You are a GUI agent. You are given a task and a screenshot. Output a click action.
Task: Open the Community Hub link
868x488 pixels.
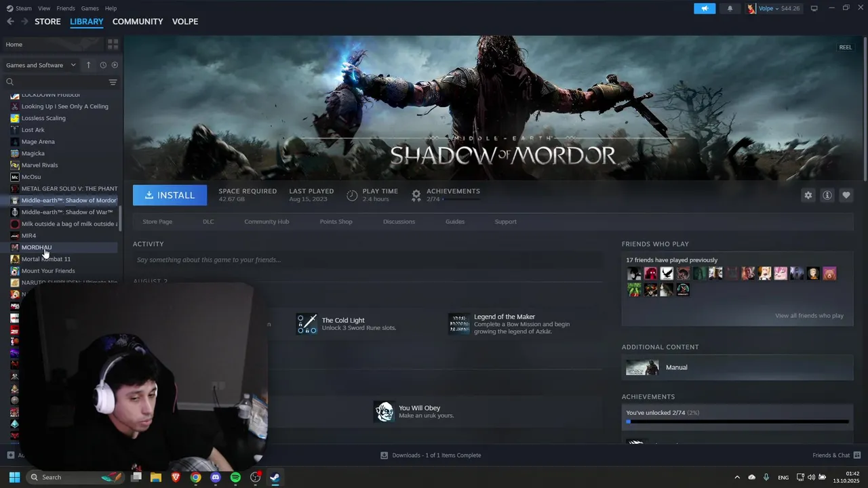point(267,222)
